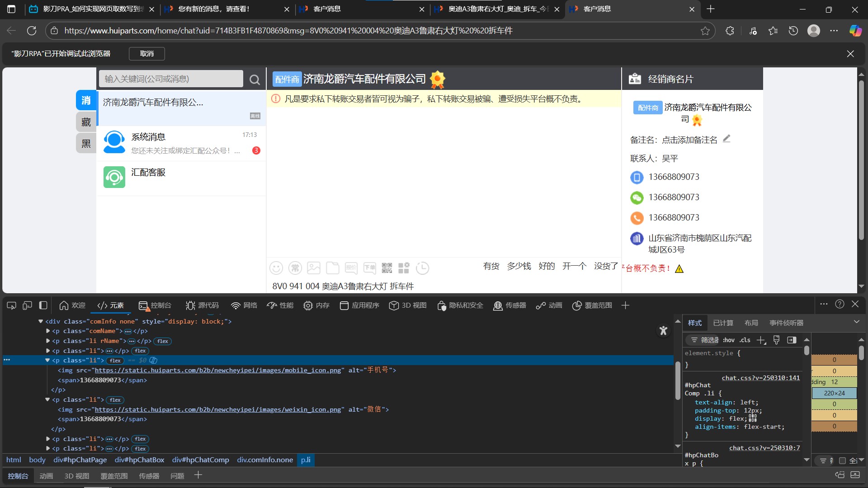Click the 220×24 content box in box model
This screenshot has width=868, height=488.
[x=834, y=393]
